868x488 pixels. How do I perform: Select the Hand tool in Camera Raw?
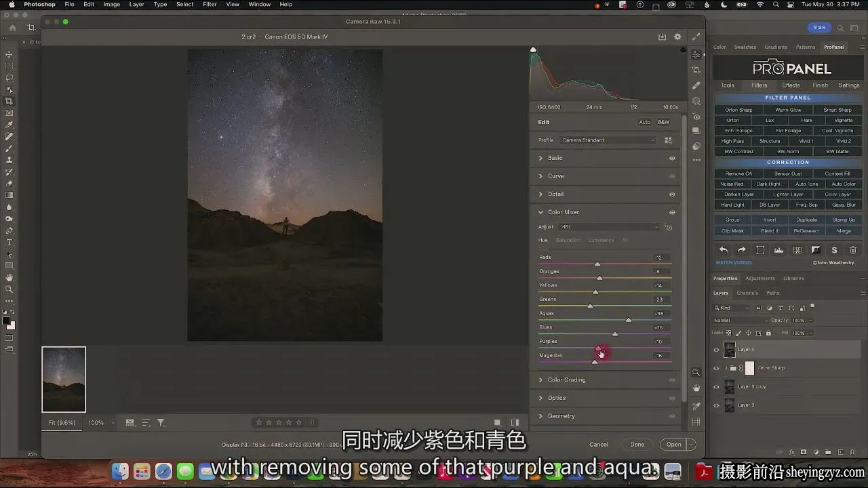(x=696, y=388)
